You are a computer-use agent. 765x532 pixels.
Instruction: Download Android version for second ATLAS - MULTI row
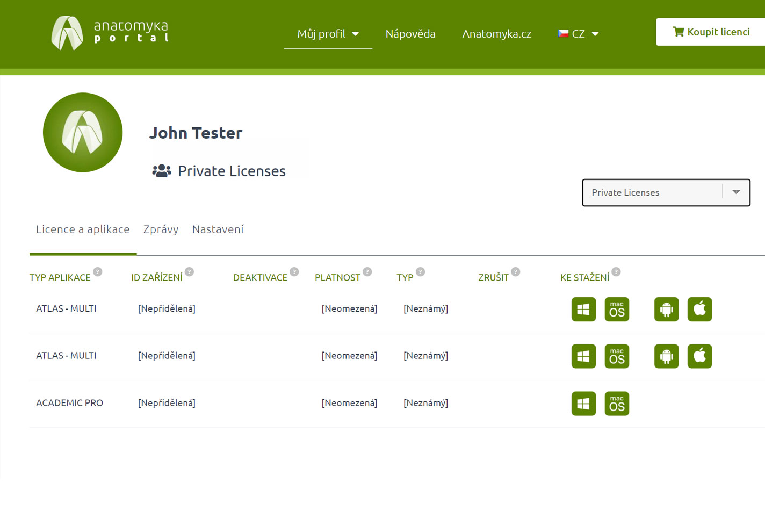click(666, 356)
